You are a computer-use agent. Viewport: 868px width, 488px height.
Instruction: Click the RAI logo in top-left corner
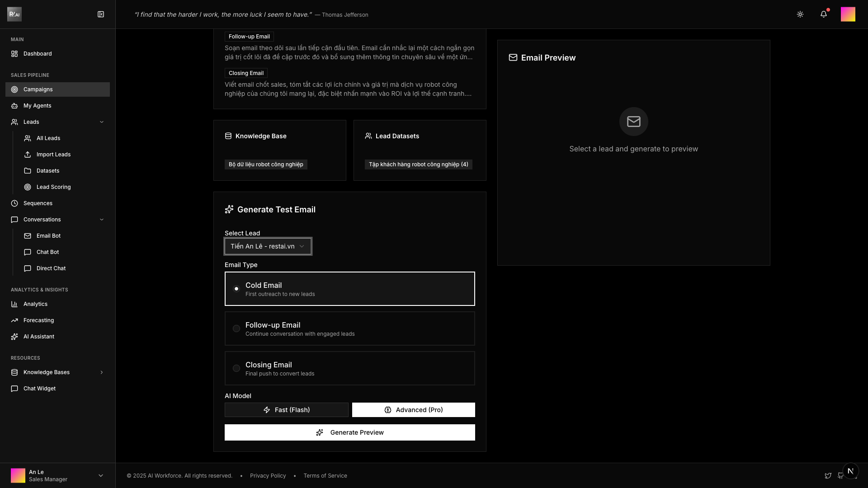[x=14, y=14]
